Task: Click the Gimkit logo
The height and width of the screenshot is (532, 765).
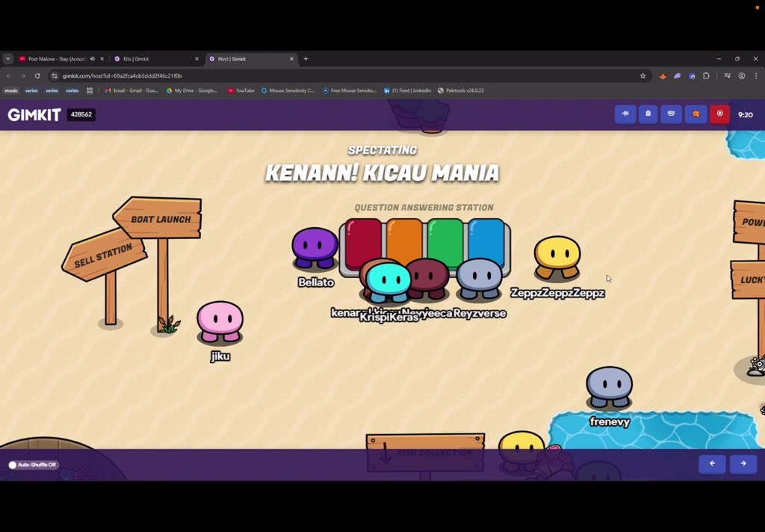Action: pyautogui.click(x=34, y=115)
